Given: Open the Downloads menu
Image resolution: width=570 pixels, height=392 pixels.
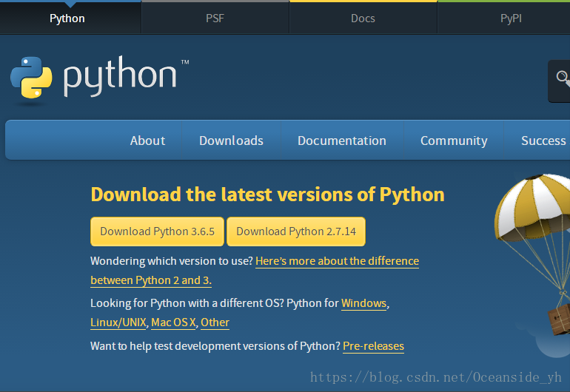Looking at the screenshot, I should [x=231, y=141].
